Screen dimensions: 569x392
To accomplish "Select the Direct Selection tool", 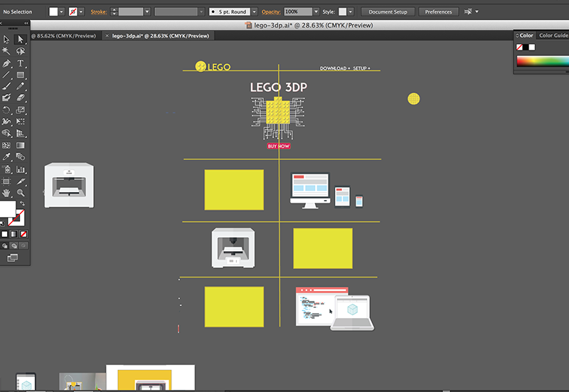I will pos(21,39).
